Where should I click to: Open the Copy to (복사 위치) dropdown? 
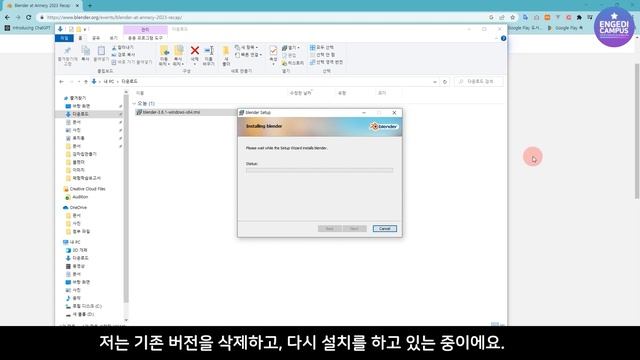pyautogui.click(x=178, y=56)
